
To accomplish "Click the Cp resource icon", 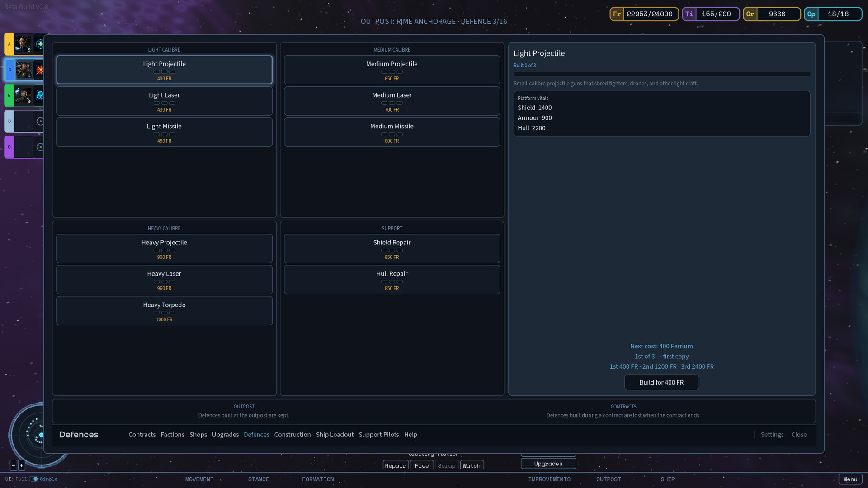I will coord(811,14).
